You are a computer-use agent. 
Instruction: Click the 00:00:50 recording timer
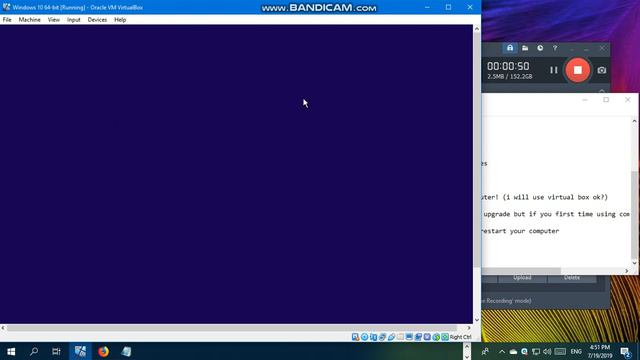508,66
